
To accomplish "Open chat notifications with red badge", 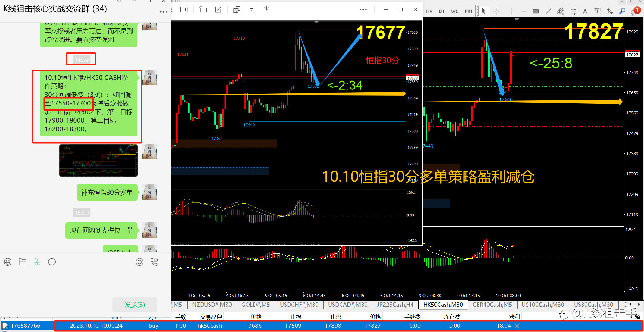I will tap(635, 11).
